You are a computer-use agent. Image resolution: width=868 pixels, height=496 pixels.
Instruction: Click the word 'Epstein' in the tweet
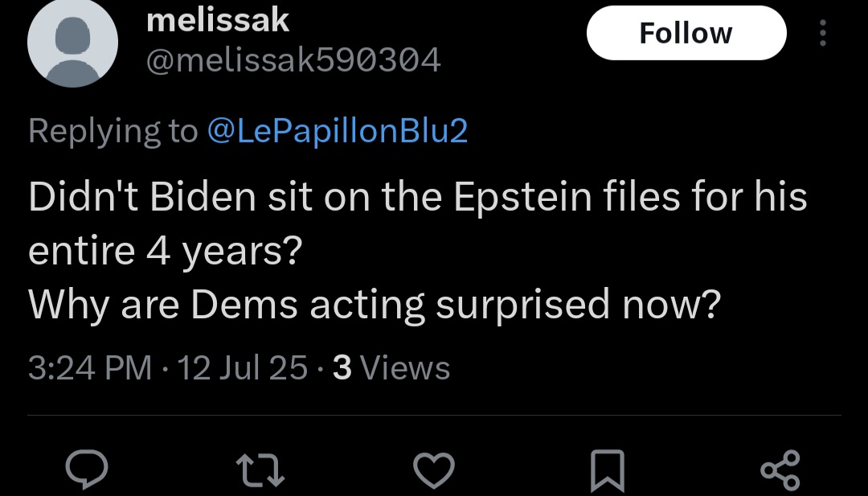click(522, 198)
